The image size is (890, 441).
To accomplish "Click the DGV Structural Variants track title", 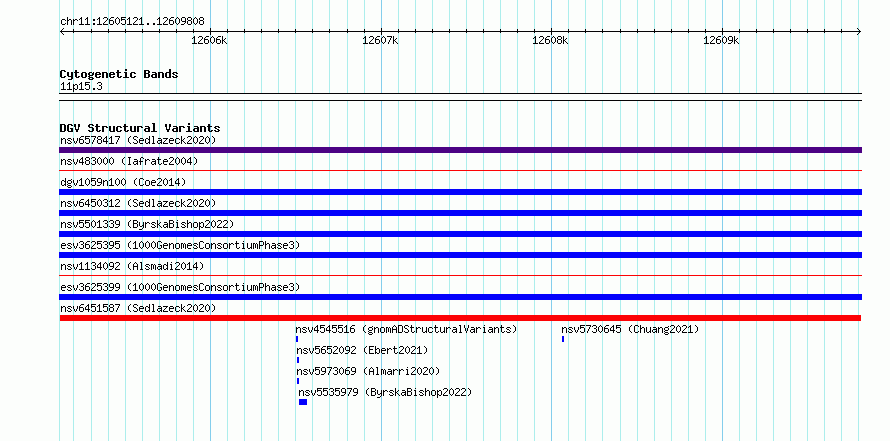I will pyautogui.click(x=140, y=128).
